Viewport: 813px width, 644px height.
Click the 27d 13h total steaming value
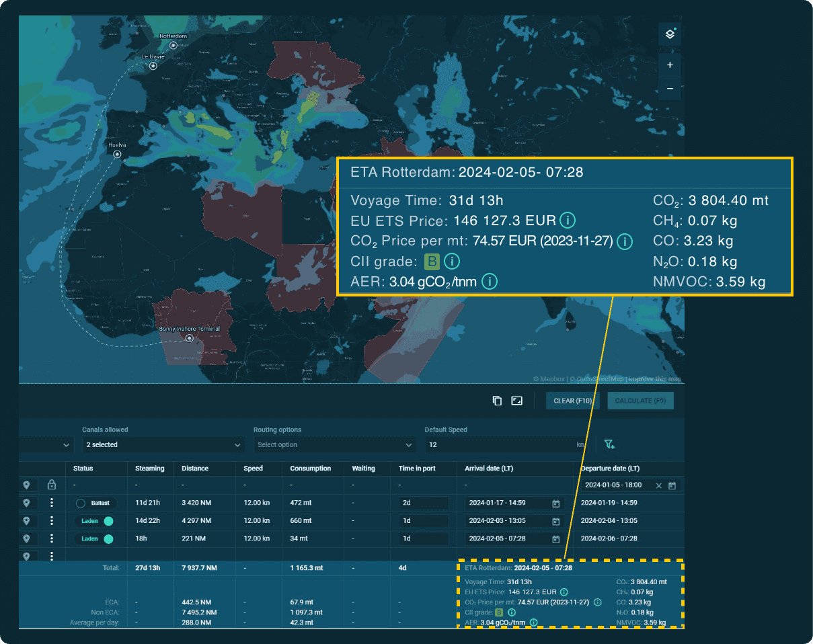[148, 568]
